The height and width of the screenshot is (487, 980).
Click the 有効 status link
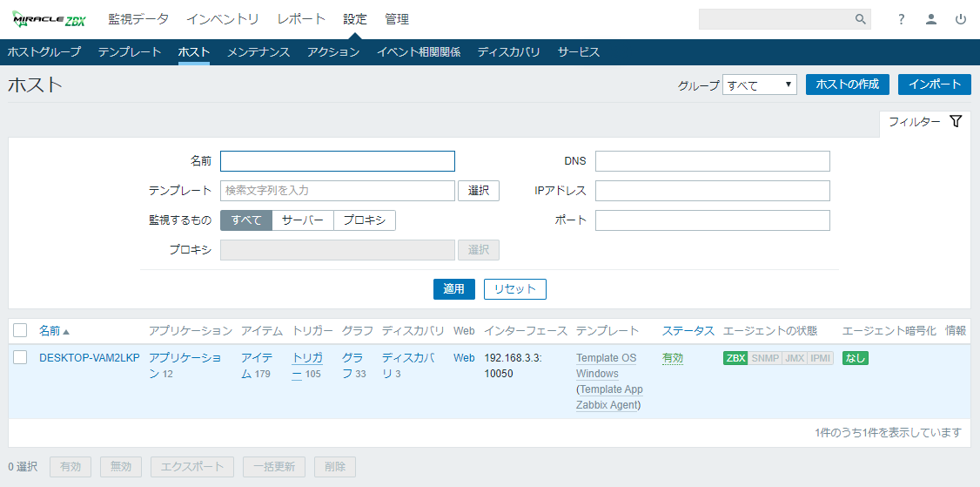tap(673, 358)
